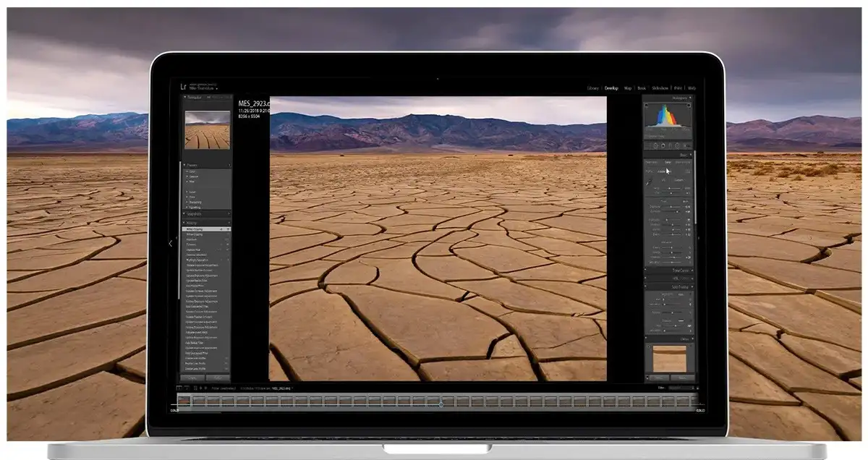
Task: Click the main window display icon
Action: (179, 388)
